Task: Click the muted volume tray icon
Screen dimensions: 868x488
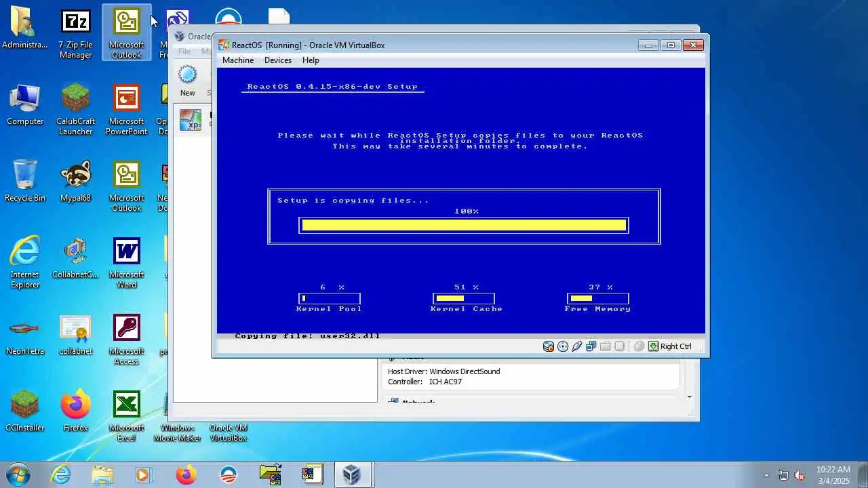Action: [x=800, y=475]
